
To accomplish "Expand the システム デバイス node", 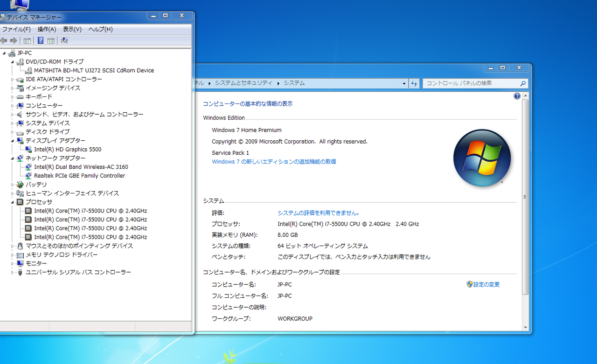I will point(13,123).
